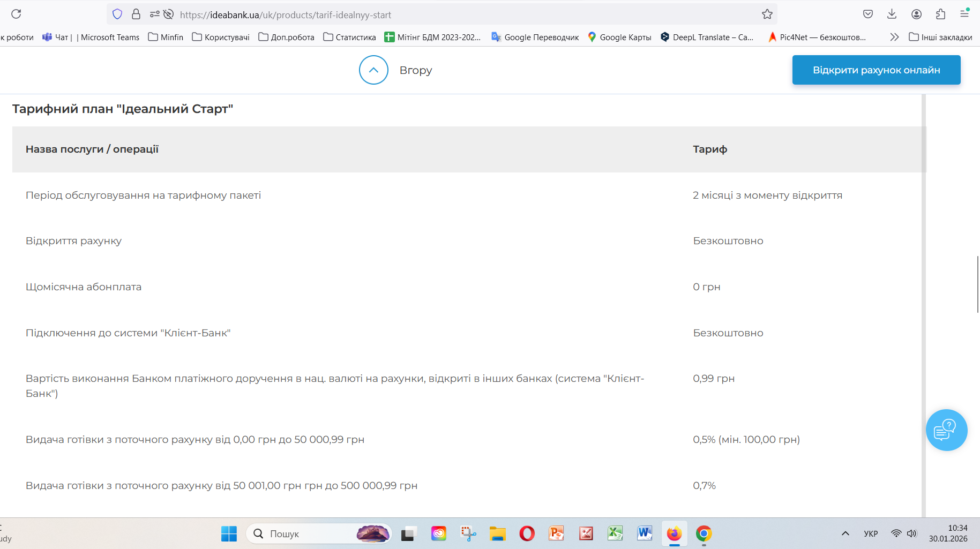980x549 pixels.
Task: Open the tracking protection shield icon
Action: [x=117, y=14]
